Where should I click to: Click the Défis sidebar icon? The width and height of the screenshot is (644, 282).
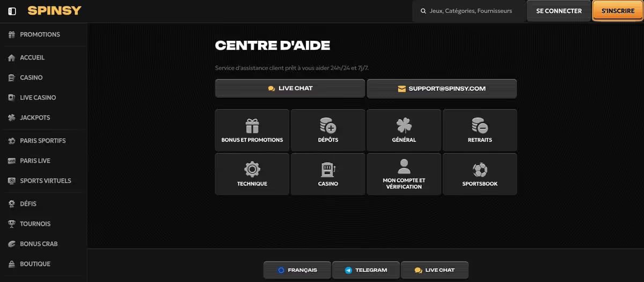(12, 204)
